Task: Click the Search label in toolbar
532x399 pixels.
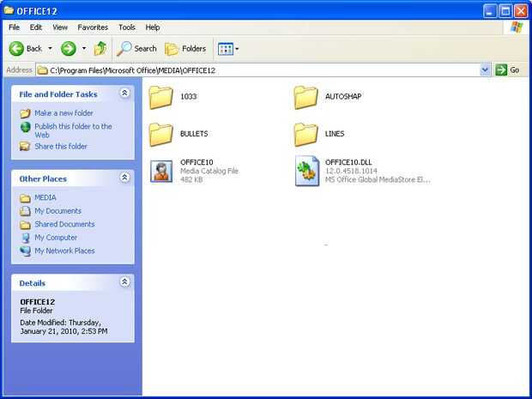Action: tap(145, 49)
